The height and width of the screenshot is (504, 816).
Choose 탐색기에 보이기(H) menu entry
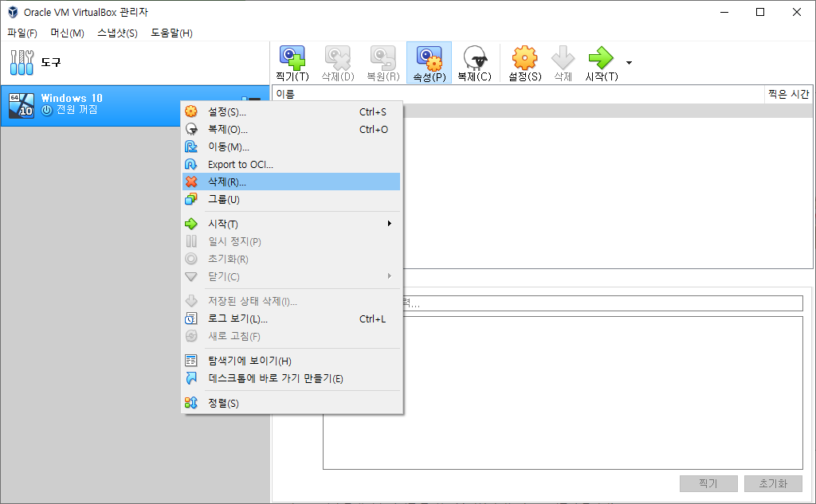pos(292,361)
